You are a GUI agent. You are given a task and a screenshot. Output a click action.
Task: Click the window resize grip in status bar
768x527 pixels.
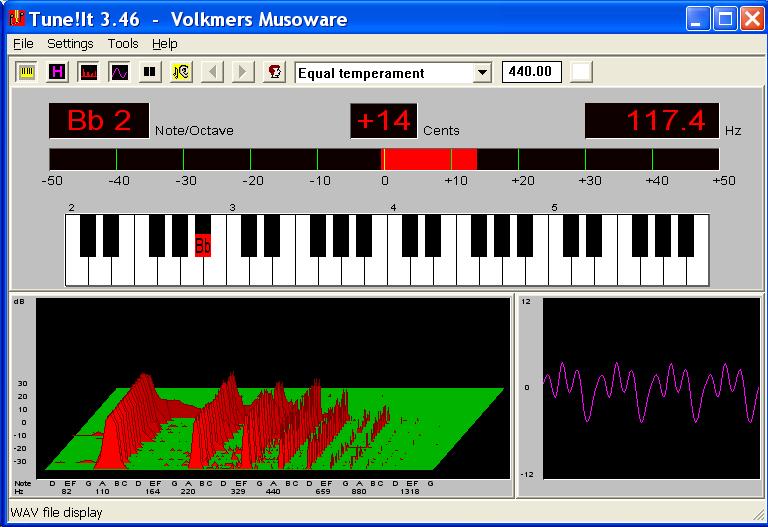757,514
